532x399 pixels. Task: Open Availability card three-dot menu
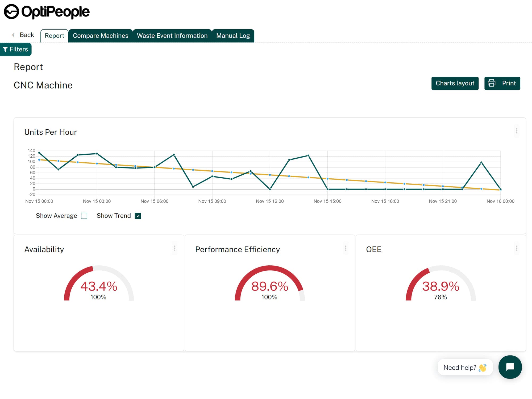174,248
